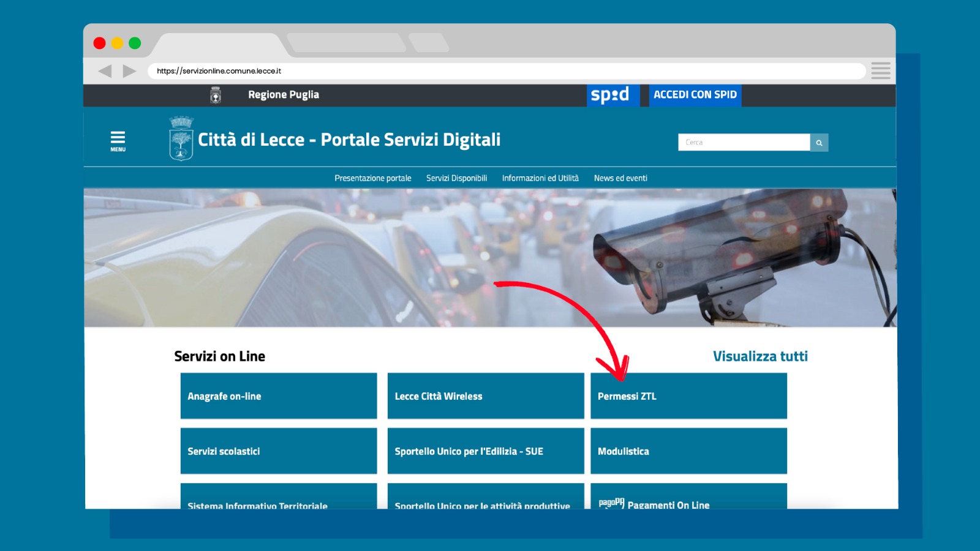Open Presentazione portale menu item
The image size is (980, 551).
point(373,178)
